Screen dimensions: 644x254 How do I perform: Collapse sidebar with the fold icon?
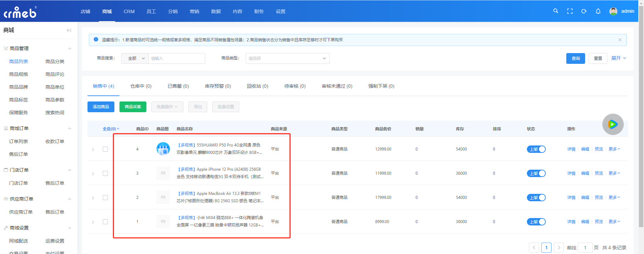click(x=69, y=30)
